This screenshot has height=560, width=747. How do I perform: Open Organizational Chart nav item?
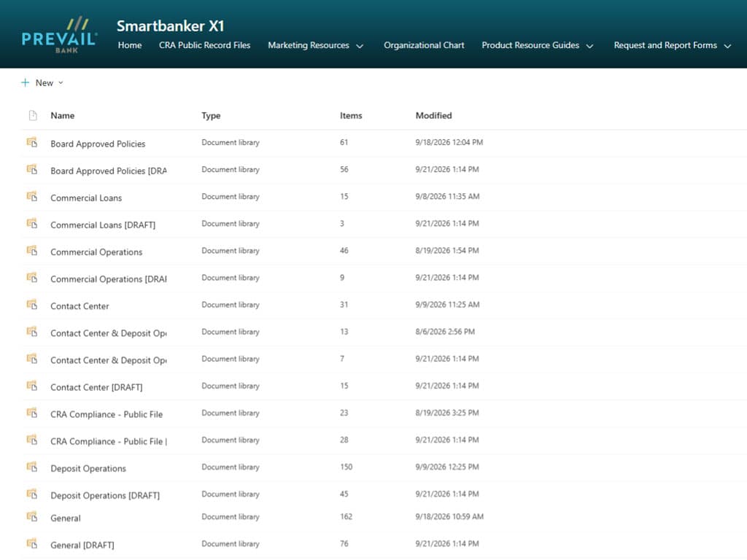424,45
